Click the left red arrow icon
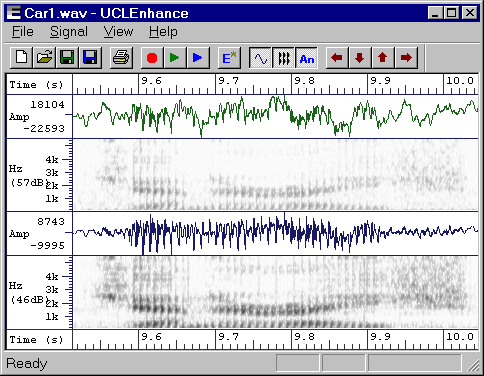The width and height of the screenshot is (484, 376). click(x=337, y=58)
